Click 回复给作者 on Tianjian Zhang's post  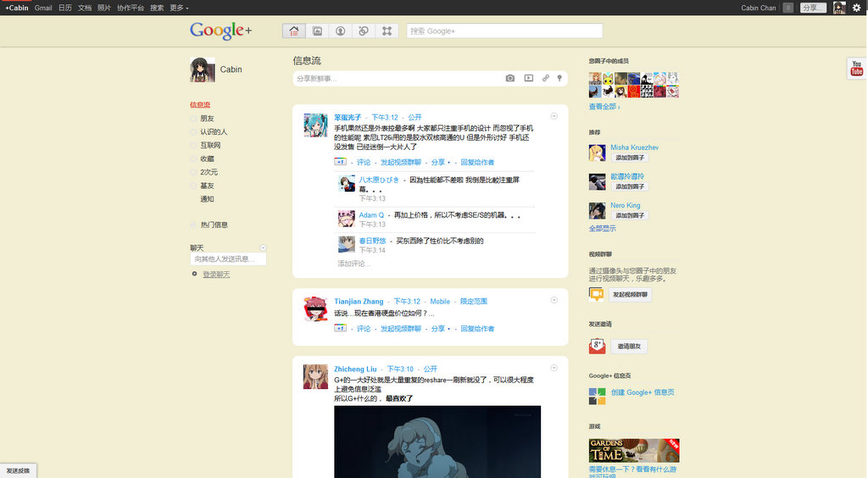(x=477, y=329)
